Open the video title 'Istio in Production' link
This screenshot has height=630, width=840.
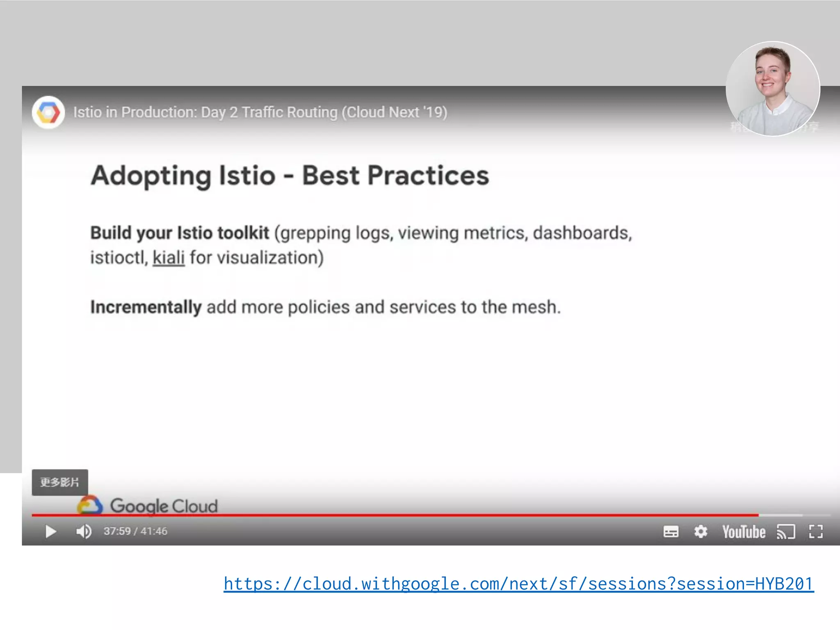(x=260, y=112)
